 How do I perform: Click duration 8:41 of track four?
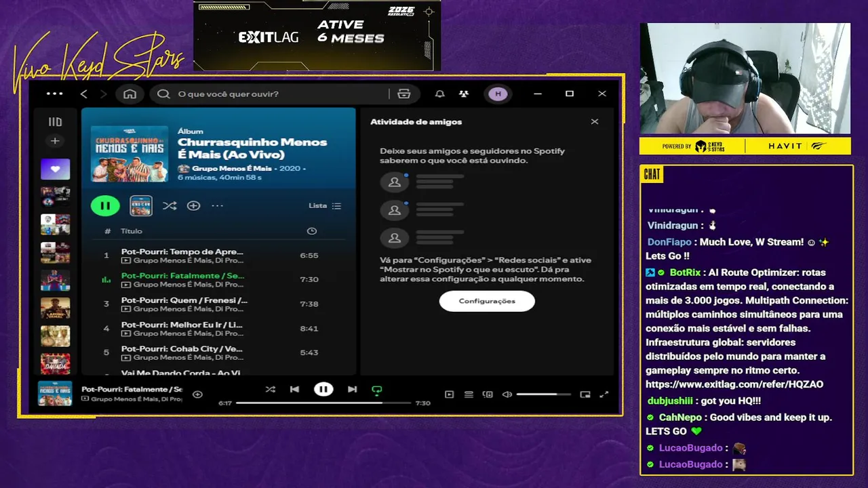(x=309, y=328)
